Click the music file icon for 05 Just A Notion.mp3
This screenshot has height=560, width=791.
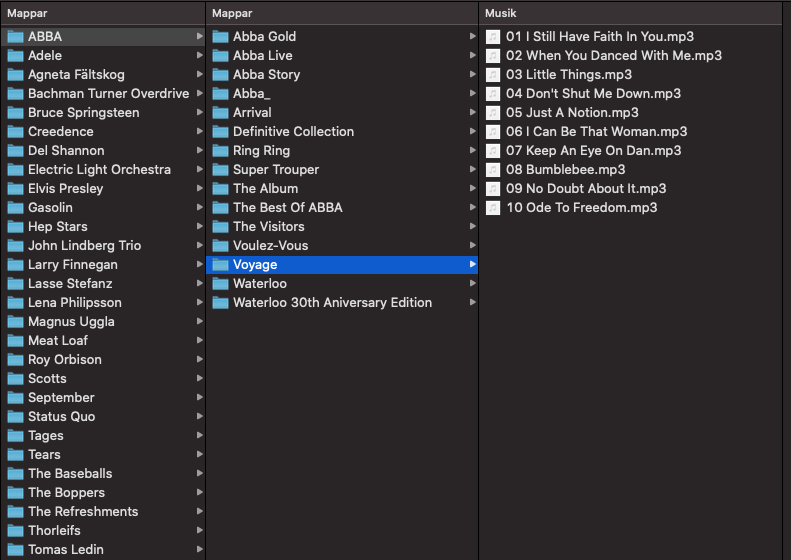(x=493, y=113)
